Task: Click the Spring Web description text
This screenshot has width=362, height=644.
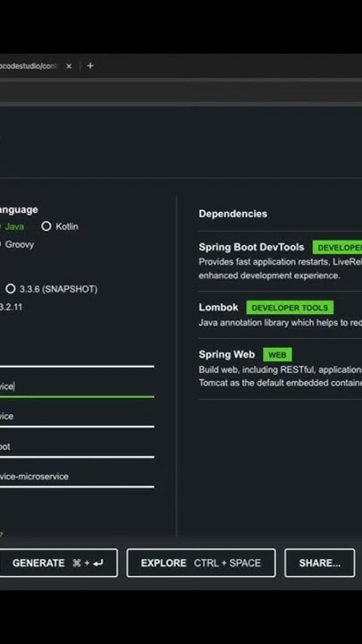Action: tap(281, 377)
